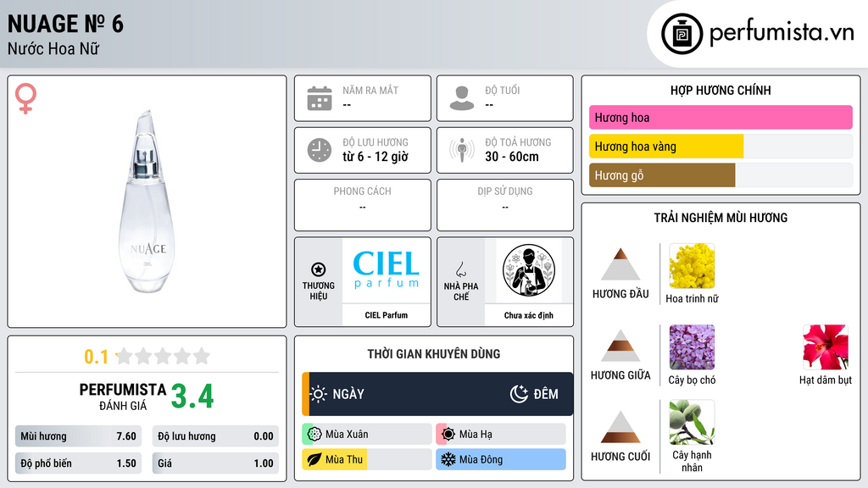Open the Hoa trinh nữ note image
Screen dimensions: 868x488
tap(692, 265)
